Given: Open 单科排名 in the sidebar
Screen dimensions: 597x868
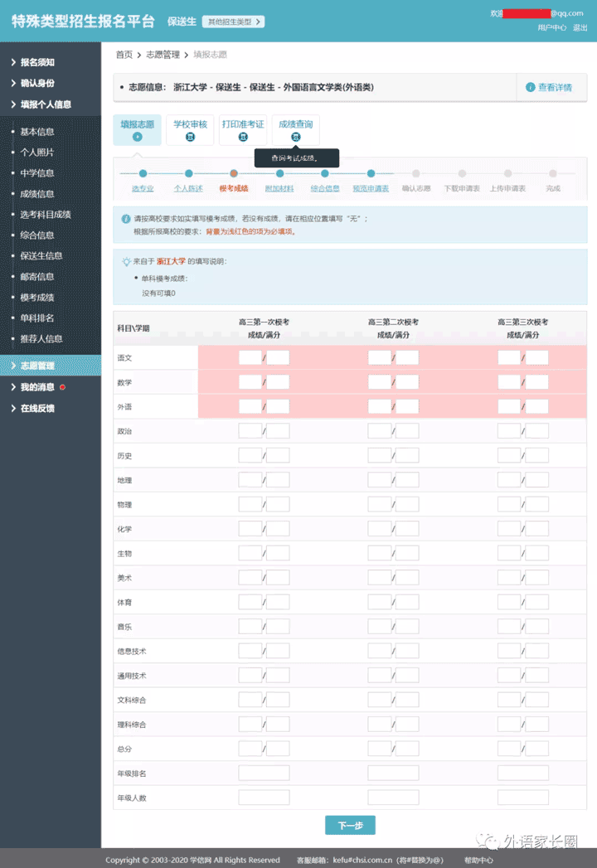Looking at the screenshot, I should 37,318.
